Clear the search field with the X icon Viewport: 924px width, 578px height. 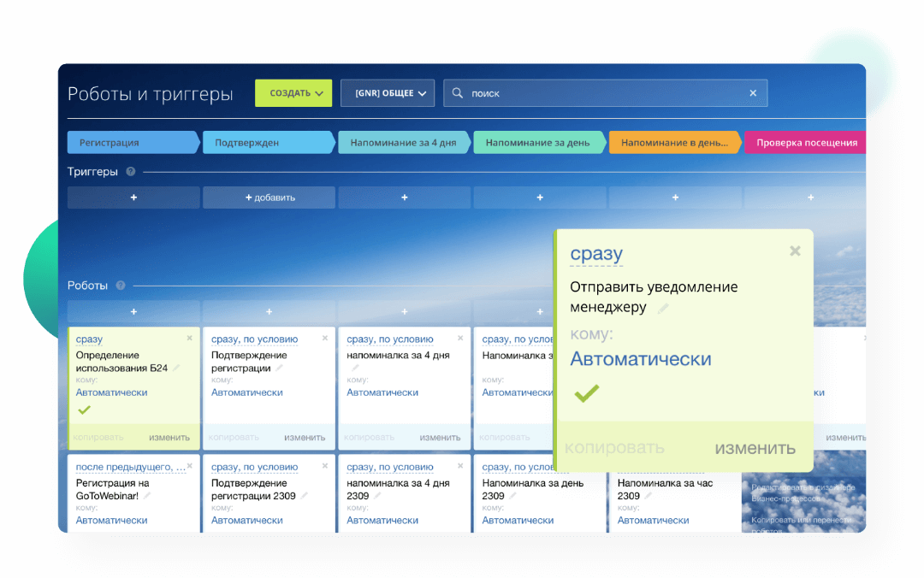pos(753,93)
